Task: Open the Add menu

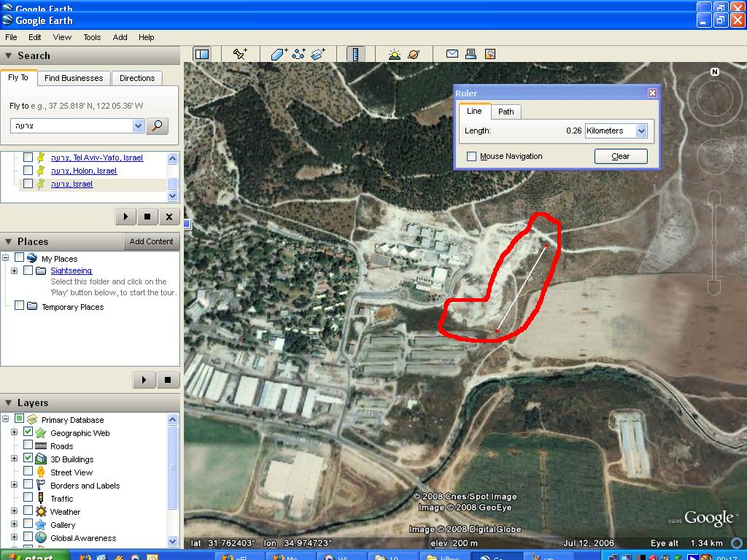Action: (x=120, y=37)
